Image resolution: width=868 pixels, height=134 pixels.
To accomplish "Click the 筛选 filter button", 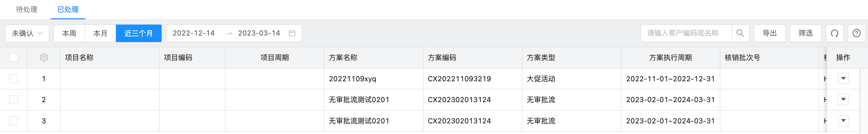I will [x=806, y=33].
